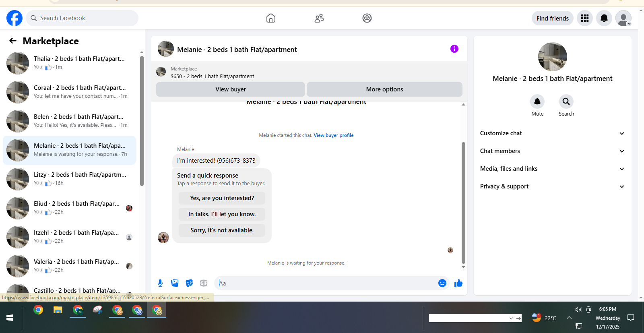This screenshot has width=644, height=333.
Task: Click the View buyer button
Action: [x=231, y=89]
